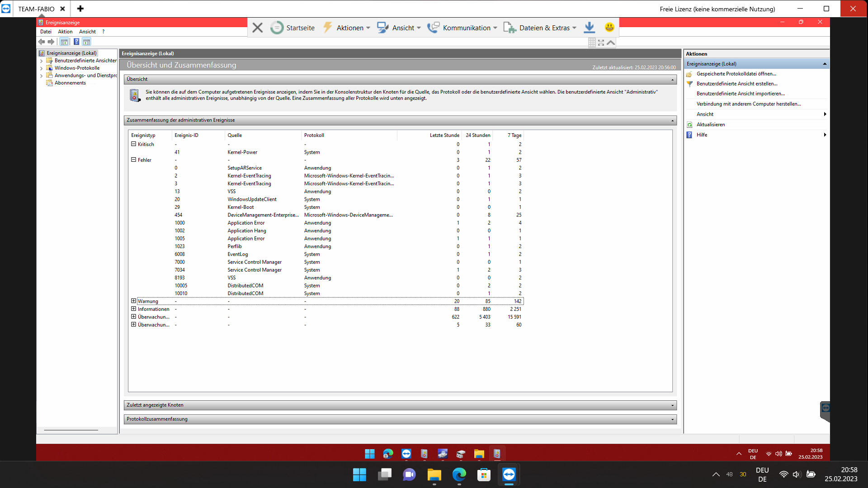The height and width of the screenshot is (488, 868).
Task: Click the left pane horizontal scrollbar
Action: point(71,430)
